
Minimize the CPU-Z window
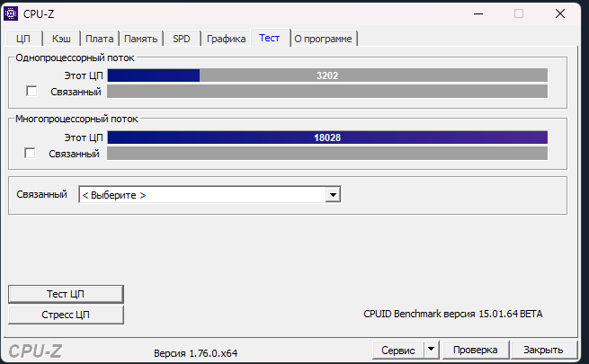(478, 13)
